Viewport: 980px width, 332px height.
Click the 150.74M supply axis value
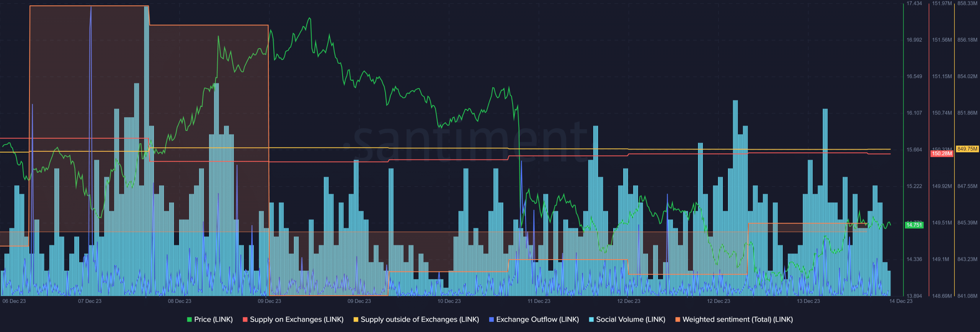pyautogui.click(x=942, y=113)
